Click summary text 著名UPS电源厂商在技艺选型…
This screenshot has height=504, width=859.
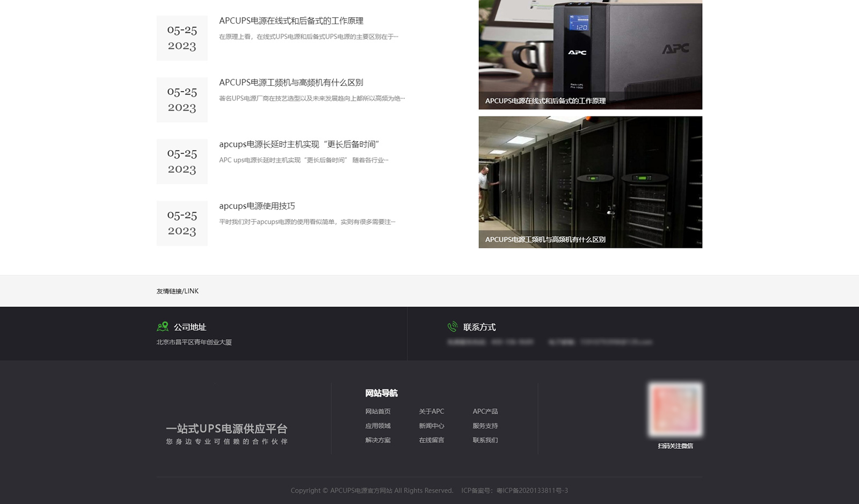point(312,99)
